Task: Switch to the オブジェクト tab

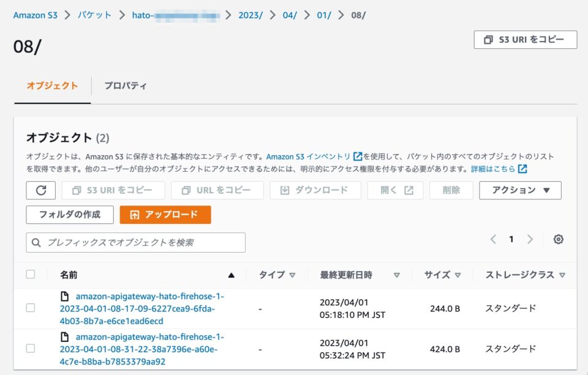Action: pyautogui.click(x=51, y=86)
